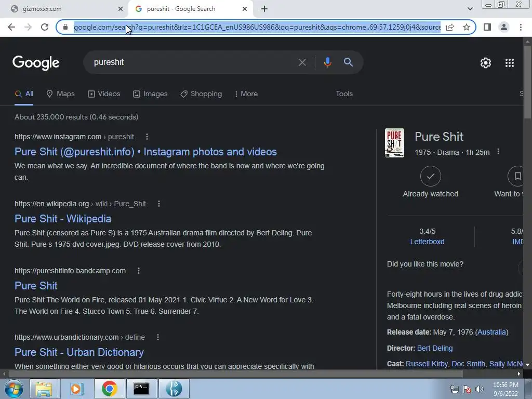532x399 pixels.
Task: Open the media player taskbar icon
Action: click(77, 389)
